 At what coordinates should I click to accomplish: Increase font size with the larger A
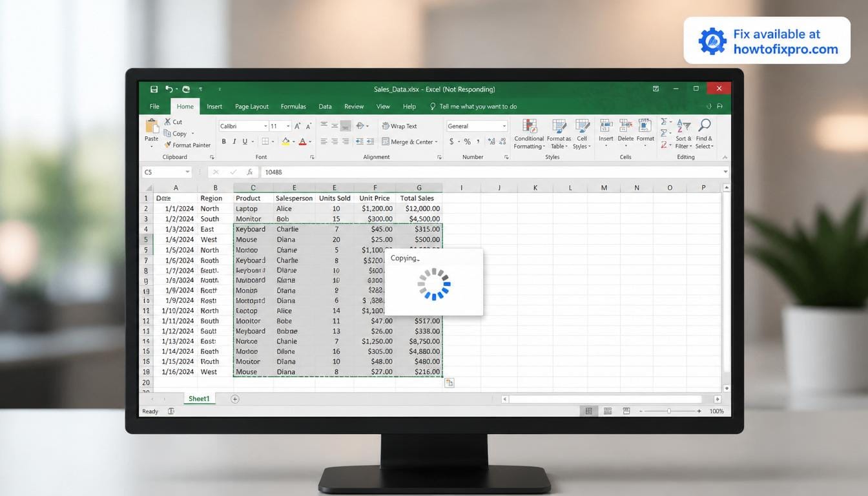298,126
